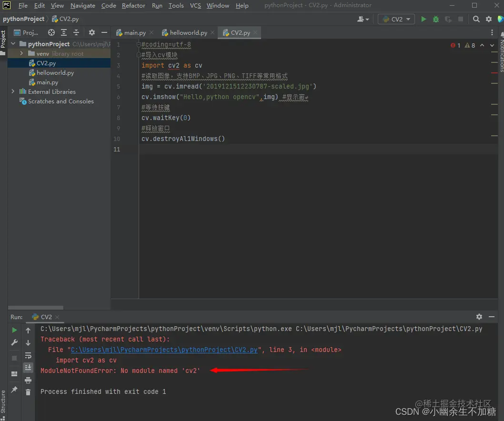This screenshot has width=504, height=421.
Task: Open Search Everywhere magnifier icon
Action: 476,19
